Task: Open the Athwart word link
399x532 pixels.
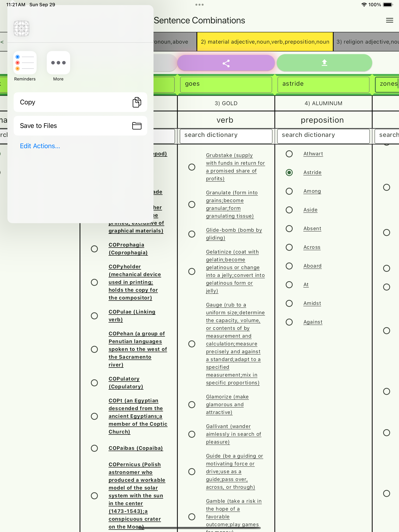Action: [313, 154]
